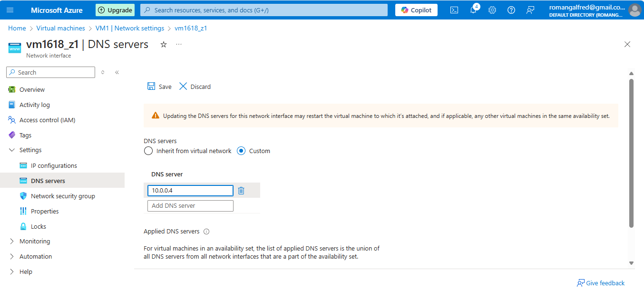644x300 pixels.
Task: Open the help question mark icon
Action: click(x=511, y=10)
